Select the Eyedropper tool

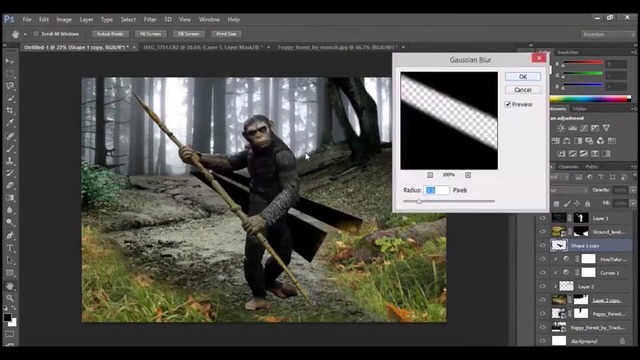point(10,122)
